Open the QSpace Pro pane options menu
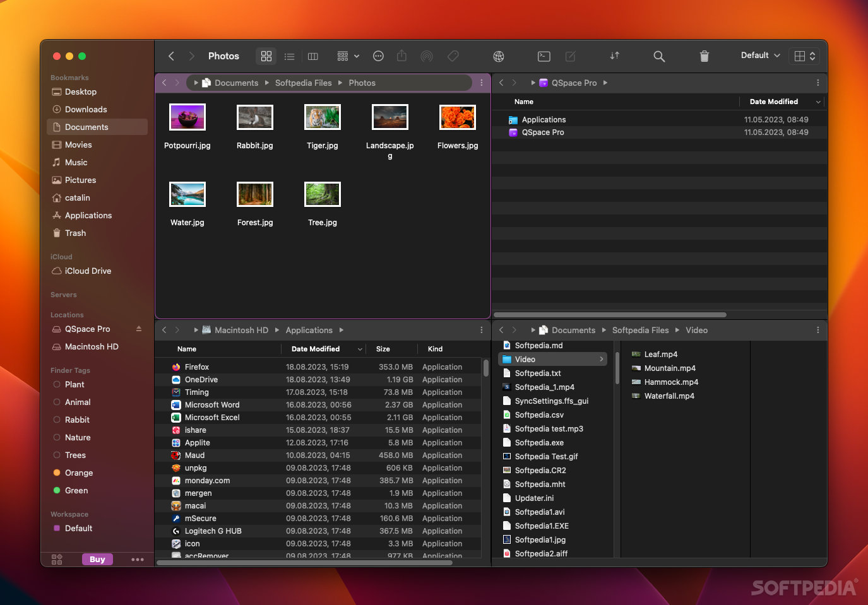 coord(818,83)
